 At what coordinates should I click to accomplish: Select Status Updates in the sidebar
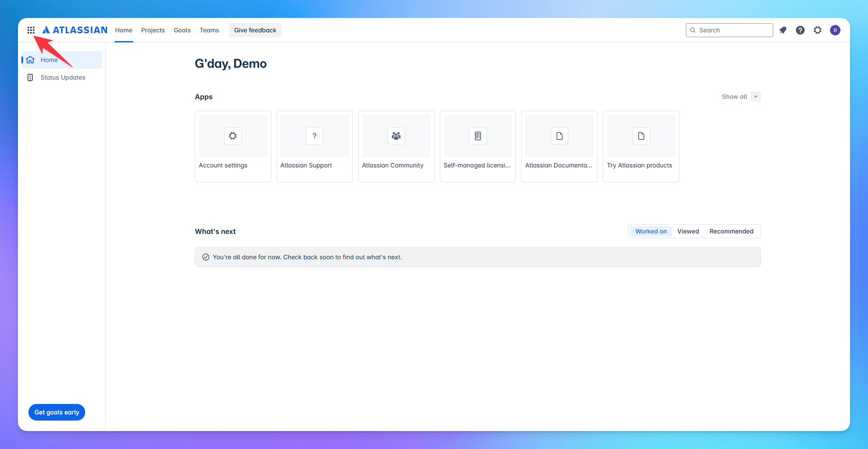(62, 77)
